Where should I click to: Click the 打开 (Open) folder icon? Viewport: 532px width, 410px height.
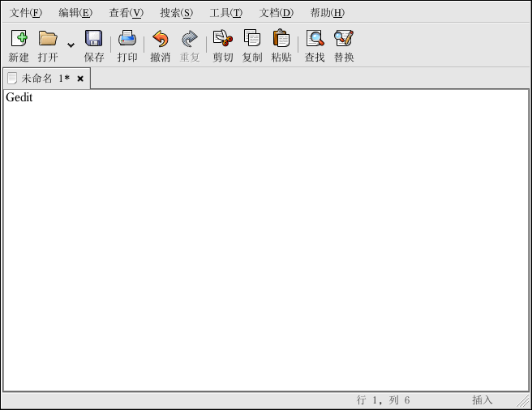click(x=48, y=39)
